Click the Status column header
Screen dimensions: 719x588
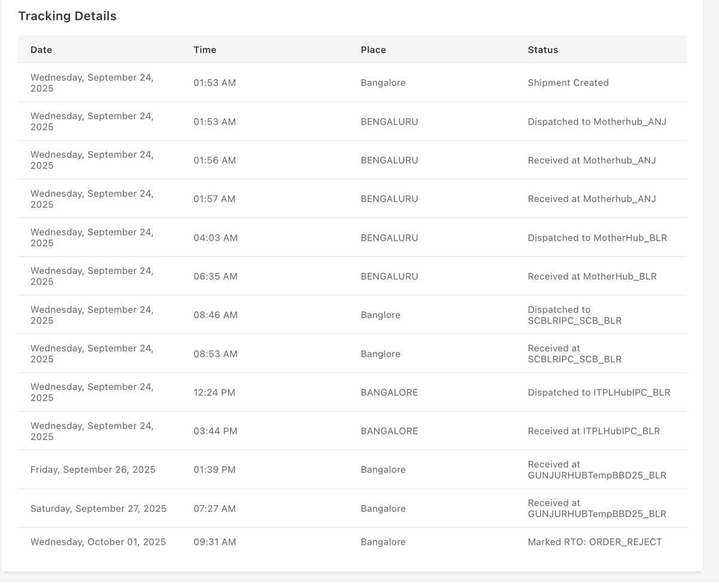click(543, 50)
